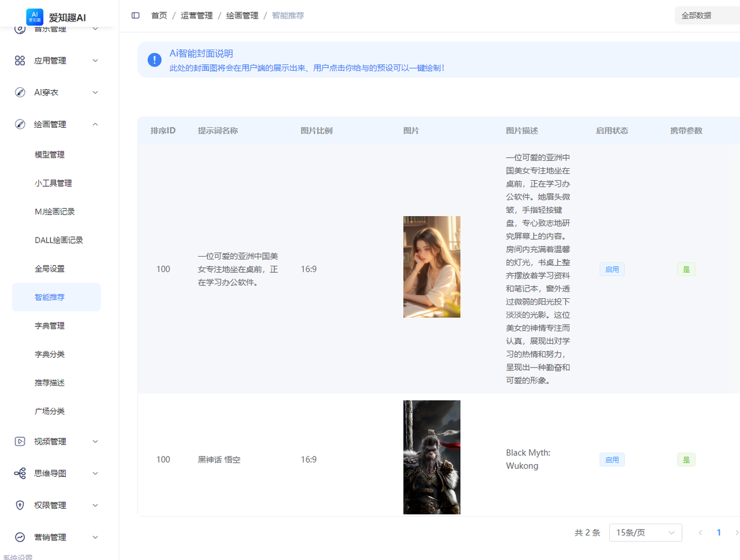740x560 pixels.
Task: Click the 一位可爱的亚洲中国美女 prompt name cell
Action: pos(238,269)
